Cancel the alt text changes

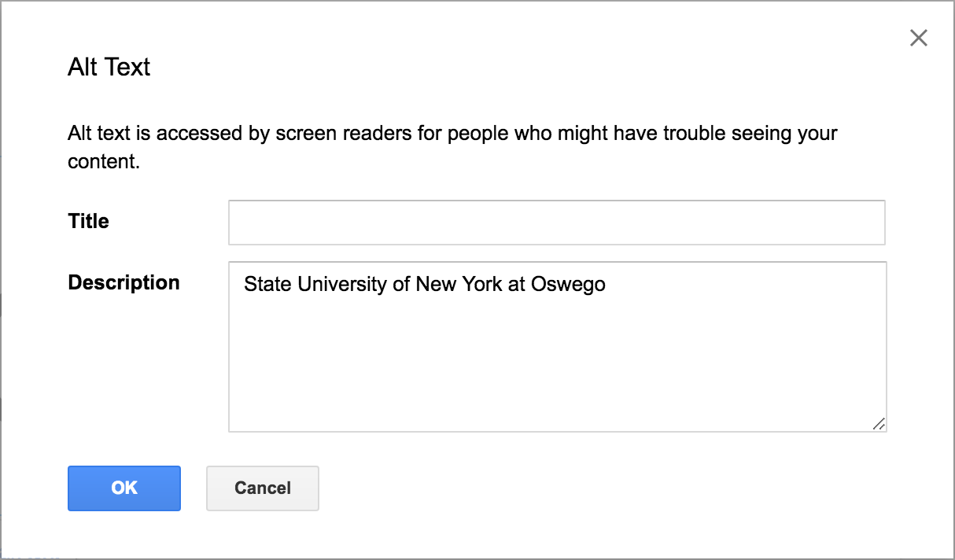(x=262, y=488)
